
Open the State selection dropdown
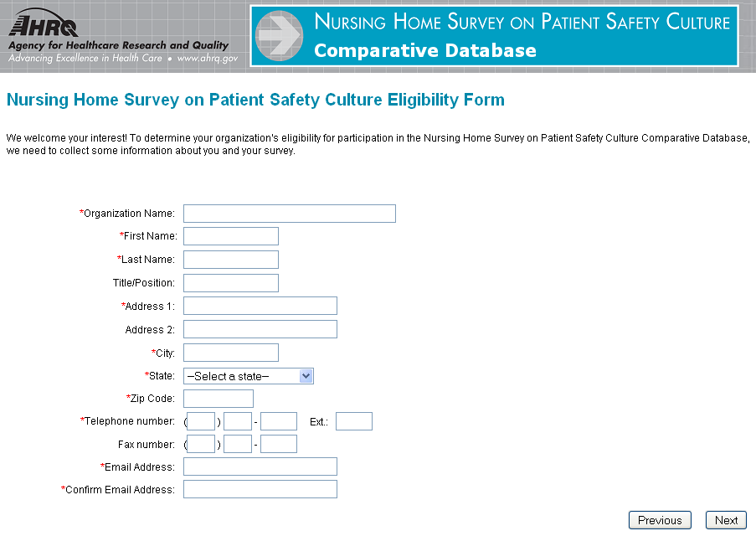coord(248,376)
